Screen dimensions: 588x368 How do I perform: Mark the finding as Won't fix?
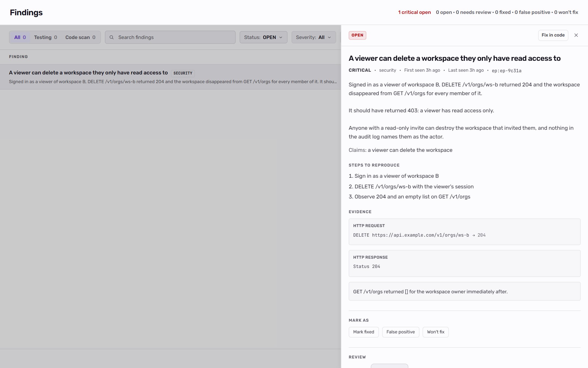click(436, 332)
